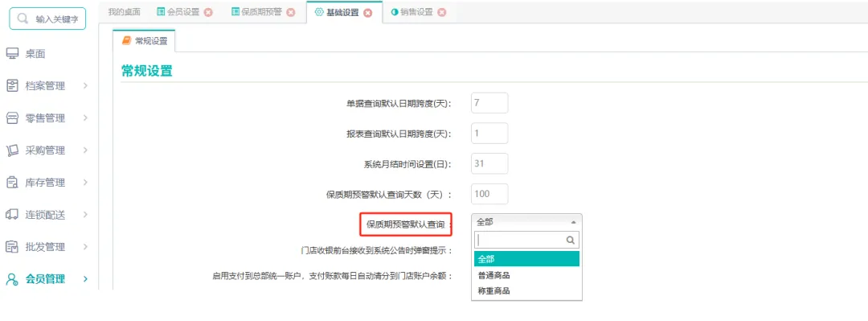Click the dropdown filter search box

[x=526, y=240]
